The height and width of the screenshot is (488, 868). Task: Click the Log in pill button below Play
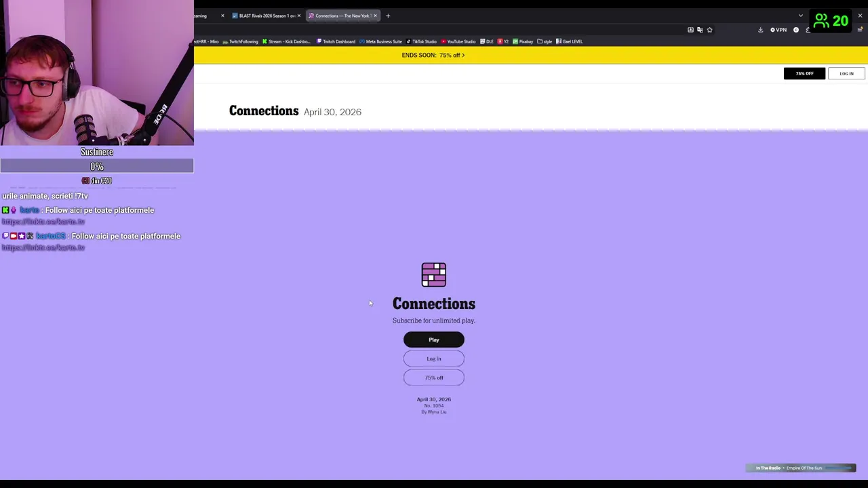click(434, 359)
